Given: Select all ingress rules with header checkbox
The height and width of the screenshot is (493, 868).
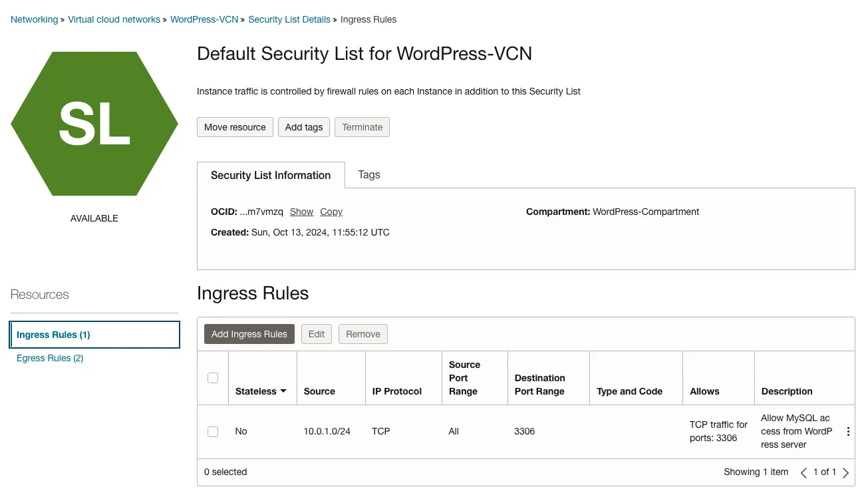Looking at the screenshot, I should 213,378.
